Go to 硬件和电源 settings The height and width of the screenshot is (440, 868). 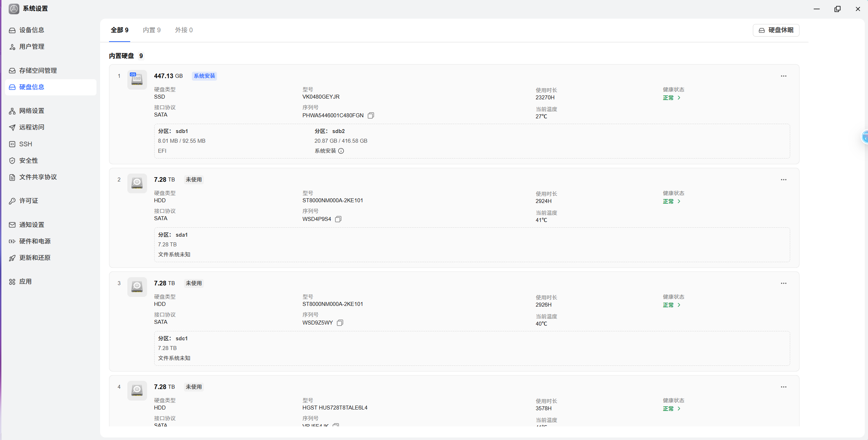coord(35,241)
